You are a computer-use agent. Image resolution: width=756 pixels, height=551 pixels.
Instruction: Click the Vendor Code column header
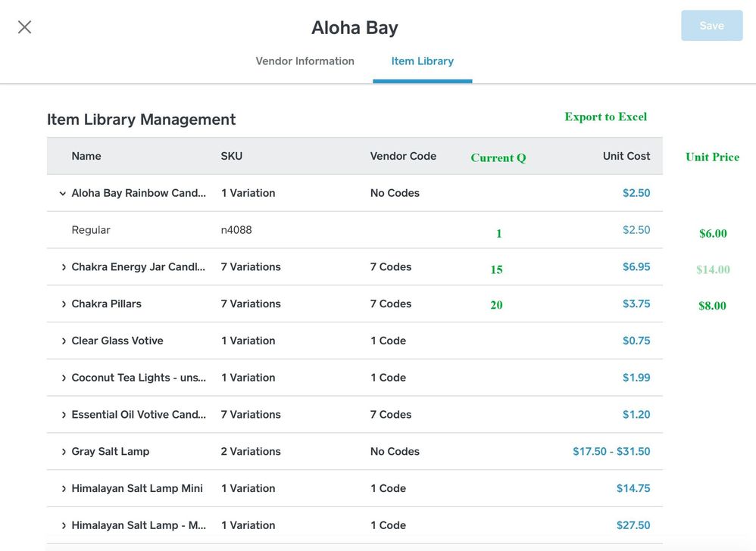coord(403,156)
